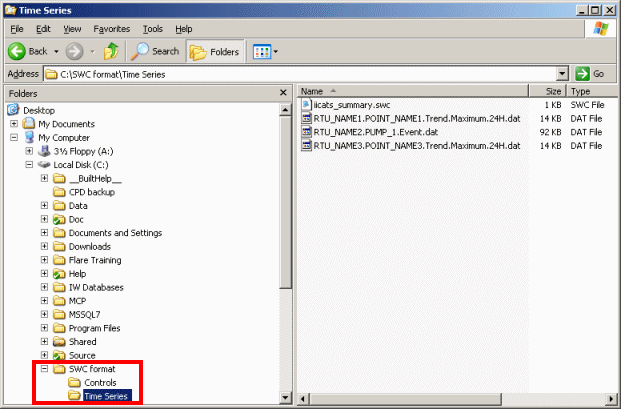Go up one folder level icon
Screen dimensions: 621x409
tap(111, 51)
